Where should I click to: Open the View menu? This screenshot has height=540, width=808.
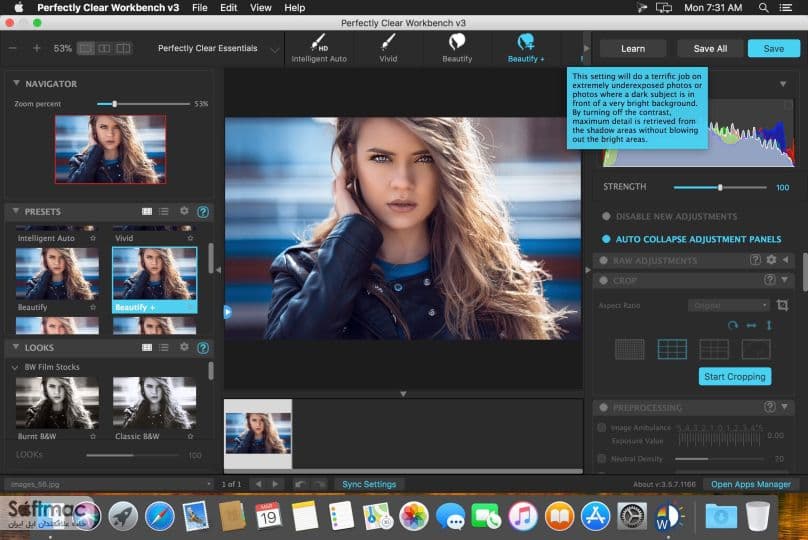(260, 8)
